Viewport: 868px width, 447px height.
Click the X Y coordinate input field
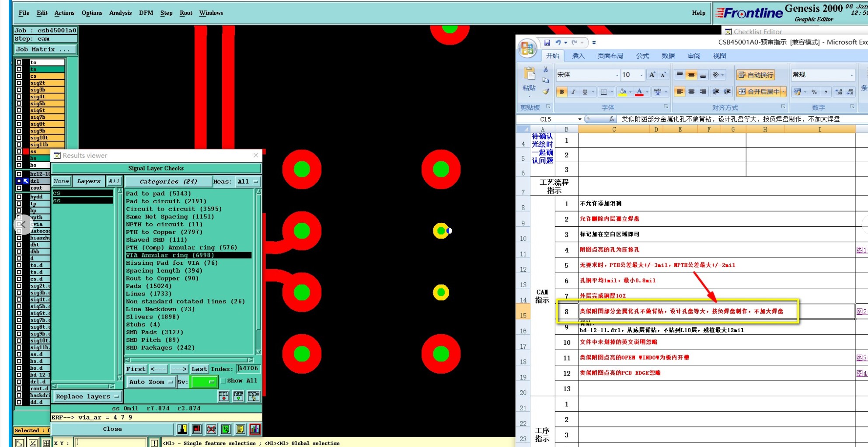tap(110, 443)
